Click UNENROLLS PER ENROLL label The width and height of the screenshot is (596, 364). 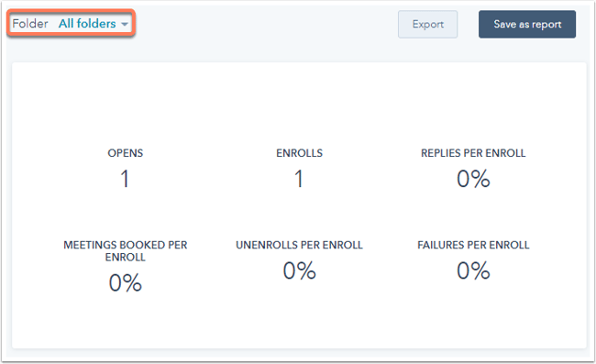point(299,245)
